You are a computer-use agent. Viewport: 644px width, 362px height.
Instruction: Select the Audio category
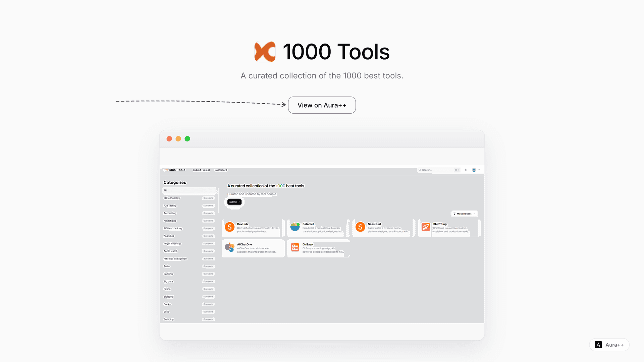click(x=167, y=266)
